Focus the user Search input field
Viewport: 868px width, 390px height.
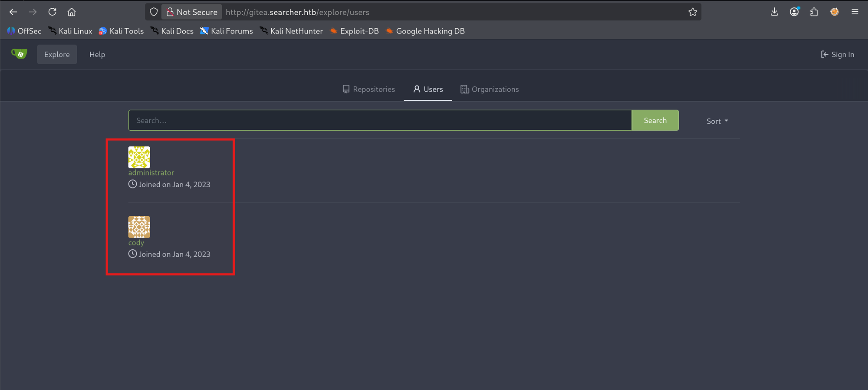380,120
